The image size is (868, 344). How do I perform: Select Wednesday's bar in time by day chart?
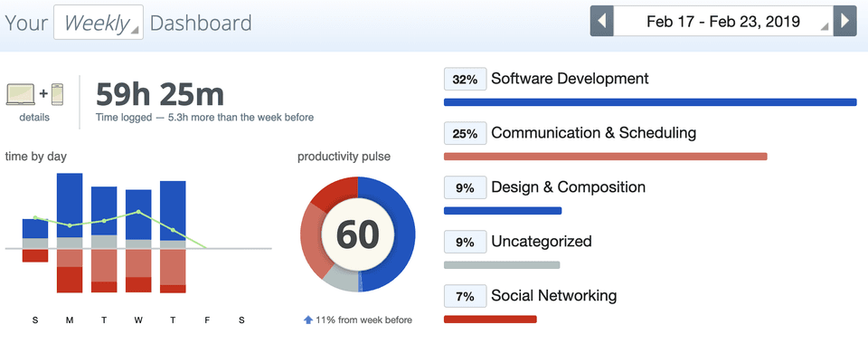pyautogui.click(x=138, y=241)
